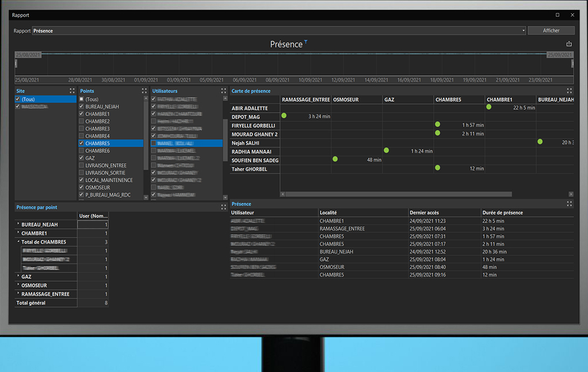This screenshot has height=372, width=588.
Task: Maximize the Points panel
Action: (144, 91)
